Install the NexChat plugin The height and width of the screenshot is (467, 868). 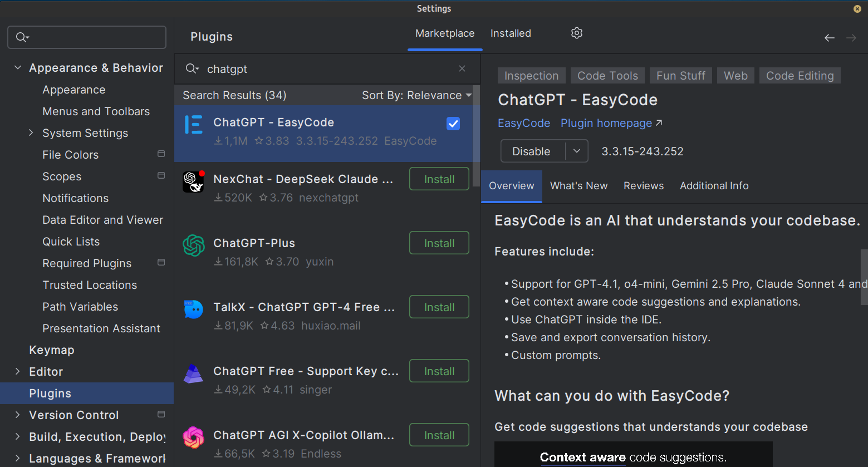(439, 179)
